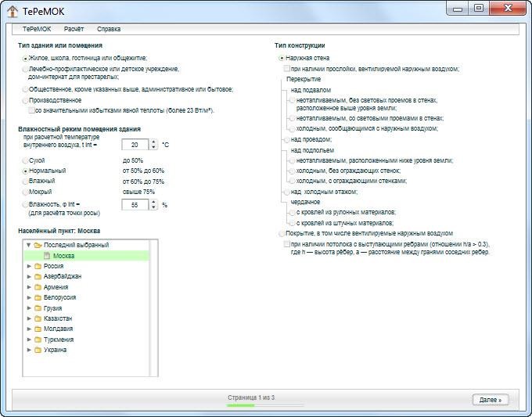Click the folder icon next to Украина
532x417 pixels.
point(38,350)
